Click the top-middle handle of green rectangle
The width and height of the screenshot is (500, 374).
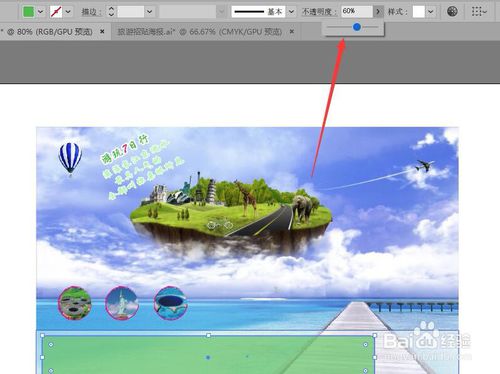208,335
